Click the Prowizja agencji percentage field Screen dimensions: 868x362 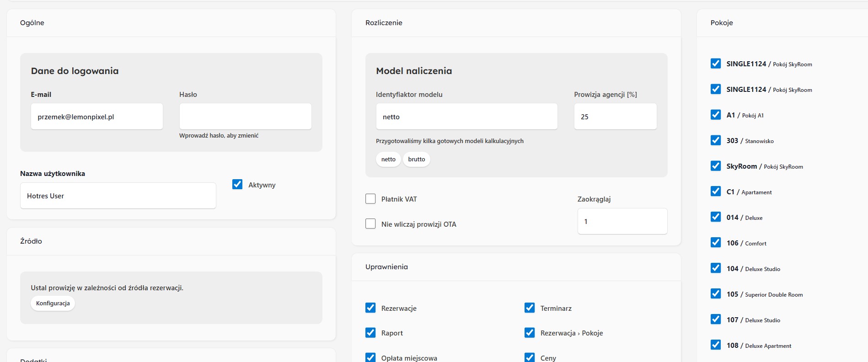615,117
